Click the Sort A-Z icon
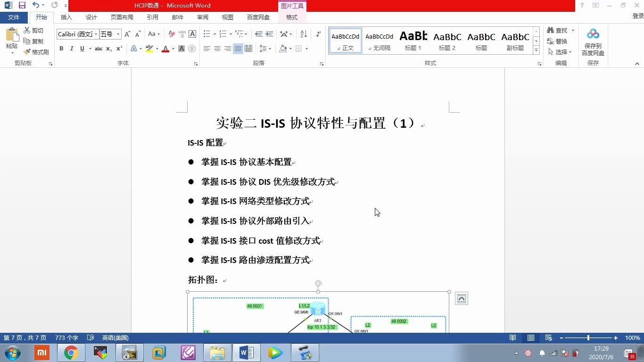The width and height of the screenshot is (644, 362). 304,34
